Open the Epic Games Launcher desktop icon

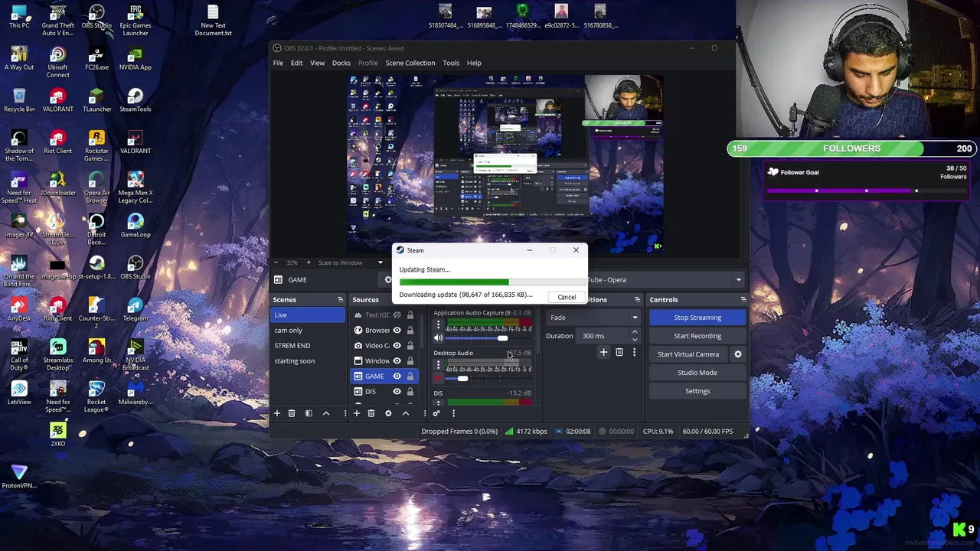[136, 21]
